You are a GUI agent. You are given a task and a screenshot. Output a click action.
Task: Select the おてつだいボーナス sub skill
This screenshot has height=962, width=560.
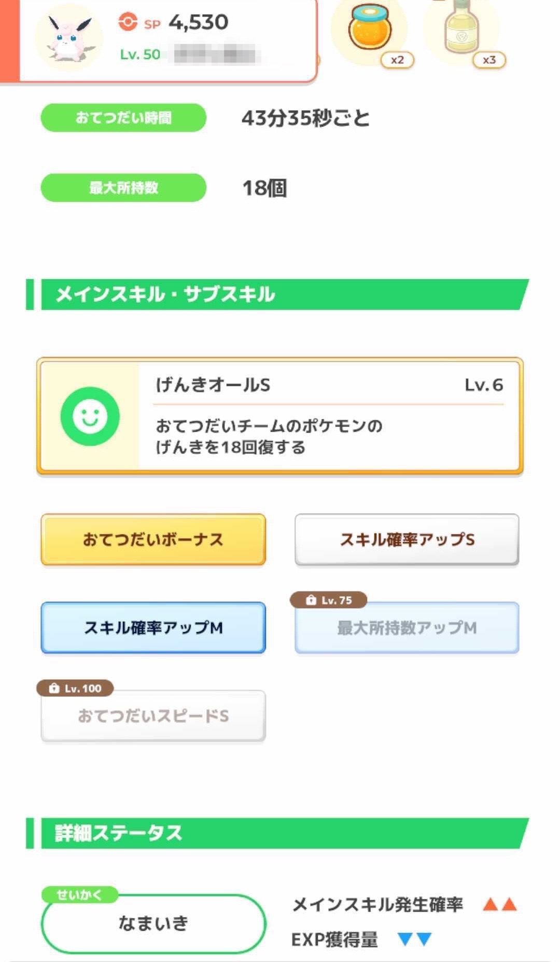[x=153, y=540]
